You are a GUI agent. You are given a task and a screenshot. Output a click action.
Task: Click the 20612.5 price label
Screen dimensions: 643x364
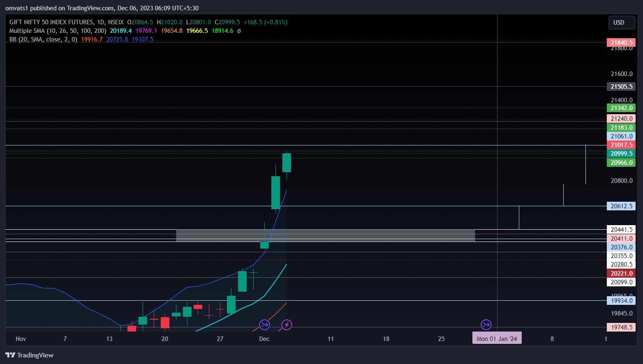point(621,206)
